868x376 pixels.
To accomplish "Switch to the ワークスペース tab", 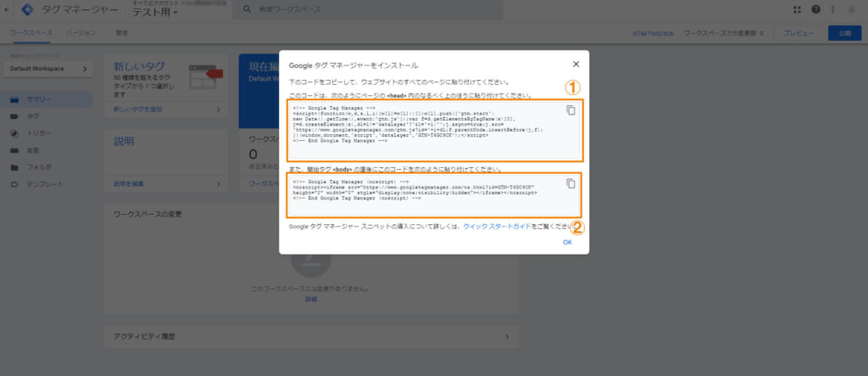I will point(31,33).
